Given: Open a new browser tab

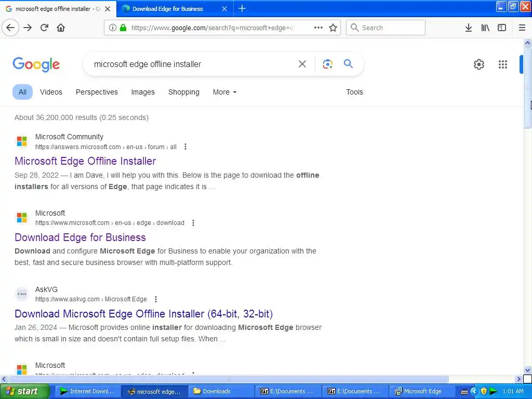Looking at the screenshot, I should tap(242, 8).
